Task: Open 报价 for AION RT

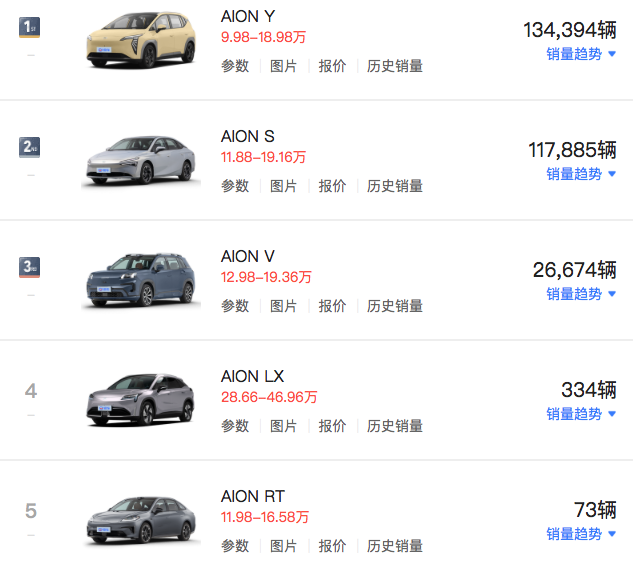Action: [332, 546]
